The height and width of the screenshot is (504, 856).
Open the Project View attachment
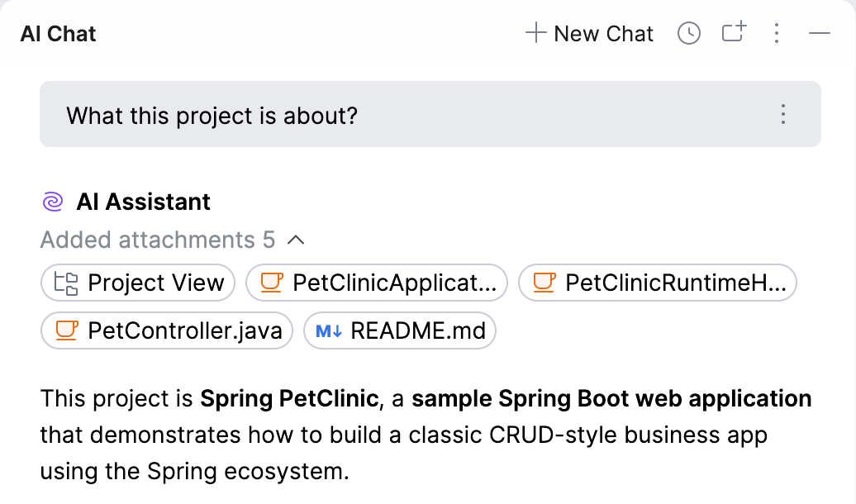point(155,283)
